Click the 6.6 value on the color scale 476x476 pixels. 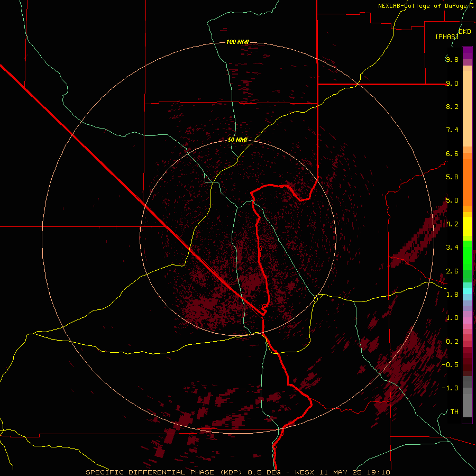click(x=452, y=153)
